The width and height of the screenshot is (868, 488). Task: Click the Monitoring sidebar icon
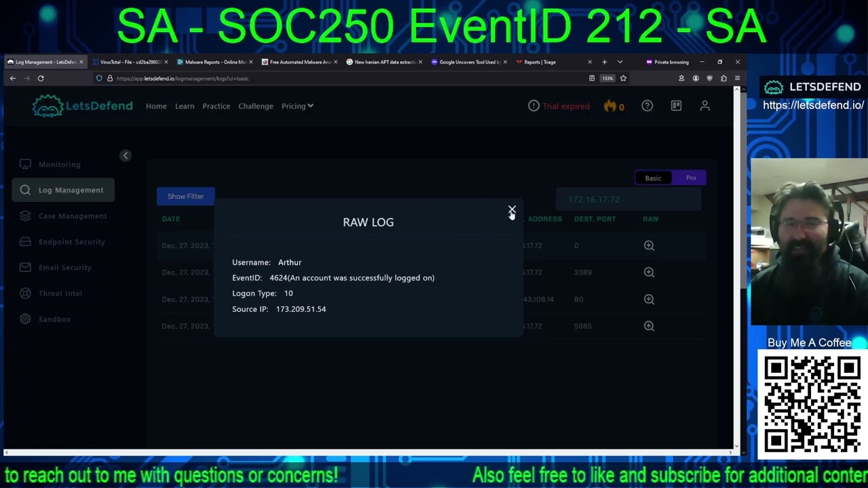coord(25,165)
